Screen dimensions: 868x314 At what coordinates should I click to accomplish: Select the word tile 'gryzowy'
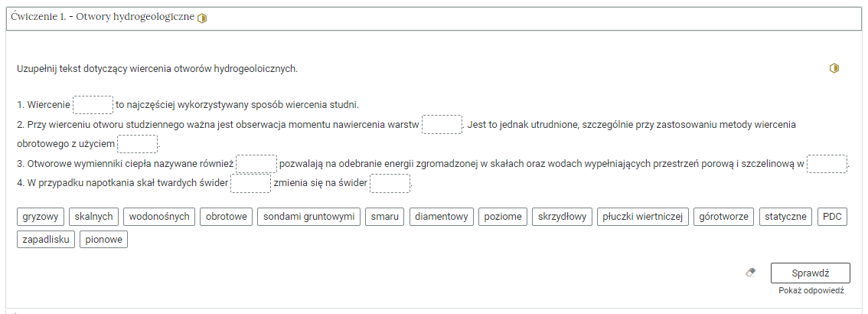(41, 217)
